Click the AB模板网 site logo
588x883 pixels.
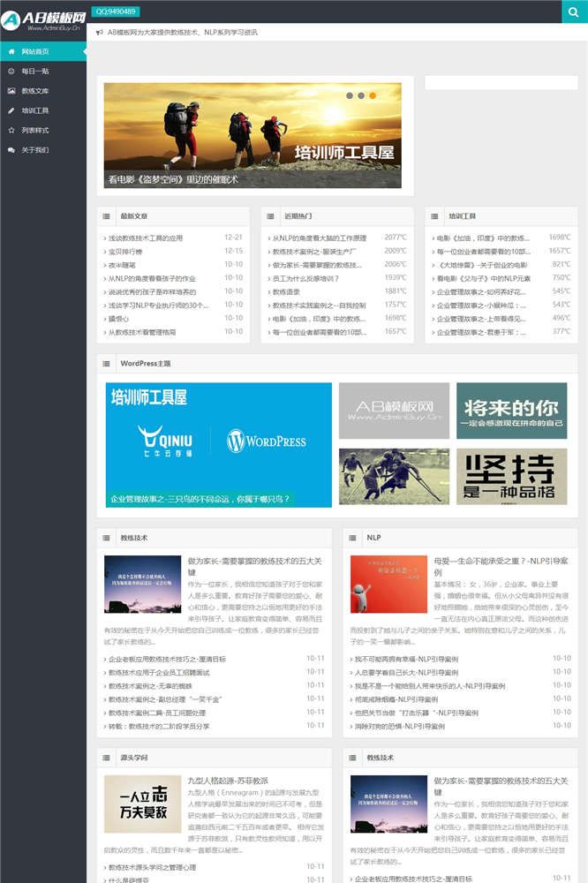click(42, 20)
